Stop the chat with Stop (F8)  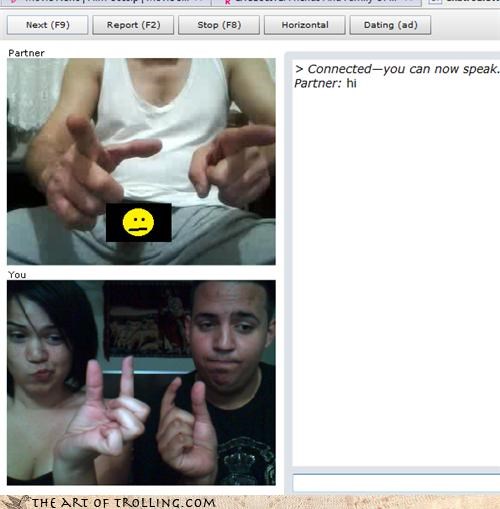click(219, 25)
